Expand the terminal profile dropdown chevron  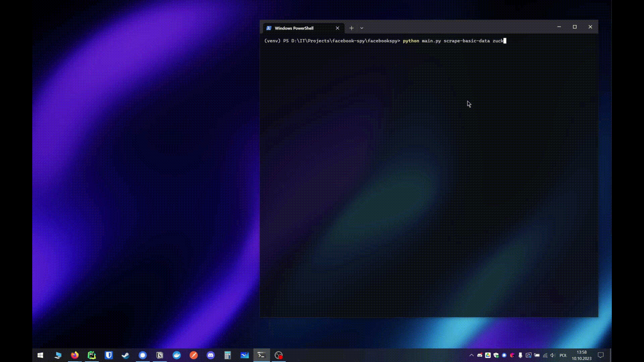click(362, 28)
